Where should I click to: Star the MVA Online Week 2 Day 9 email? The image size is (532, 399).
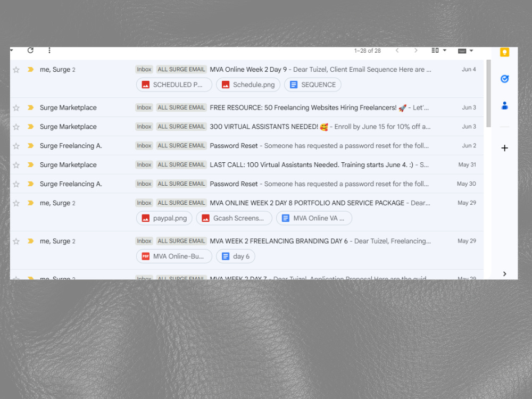[16, 70]
